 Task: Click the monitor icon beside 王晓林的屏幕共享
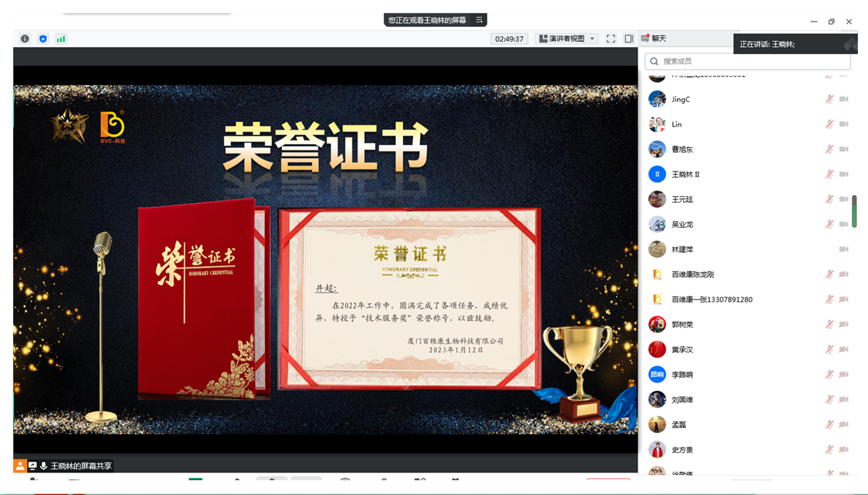click(33, 465)
